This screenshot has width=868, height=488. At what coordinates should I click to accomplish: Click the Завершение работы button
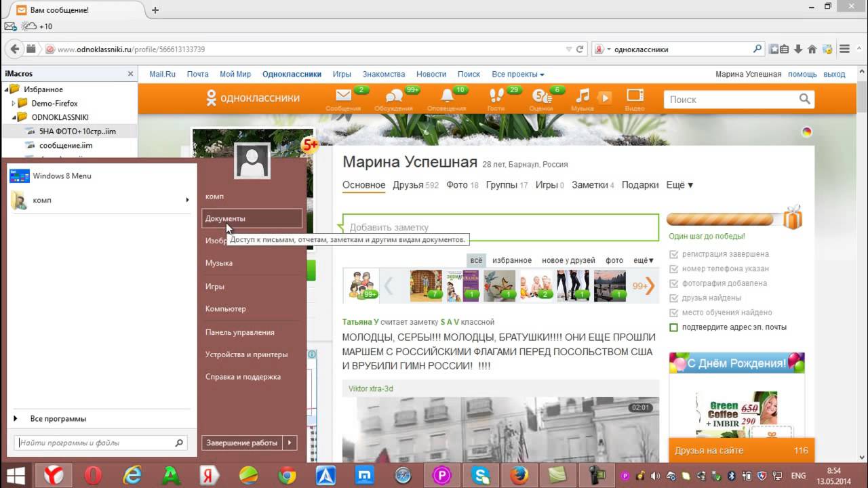[x=242, y=443]
